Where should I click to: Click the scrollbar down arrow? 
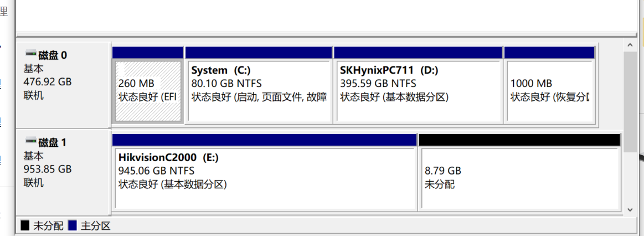coord(631,209)
